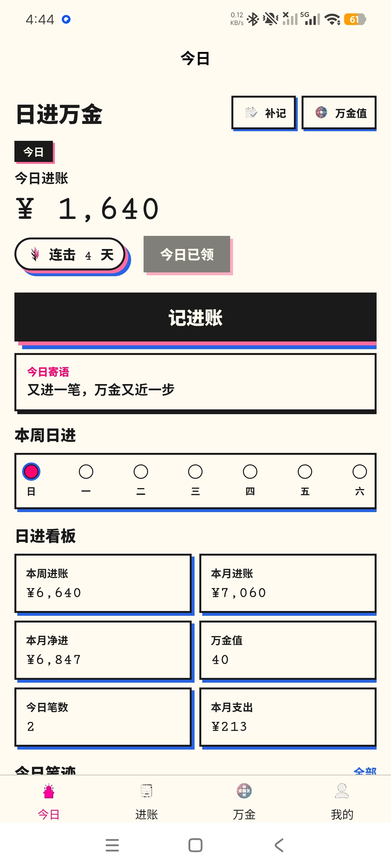Tap the grey 今日已领 button
This screenshot has height=868, width=391.
click(187, 254)
